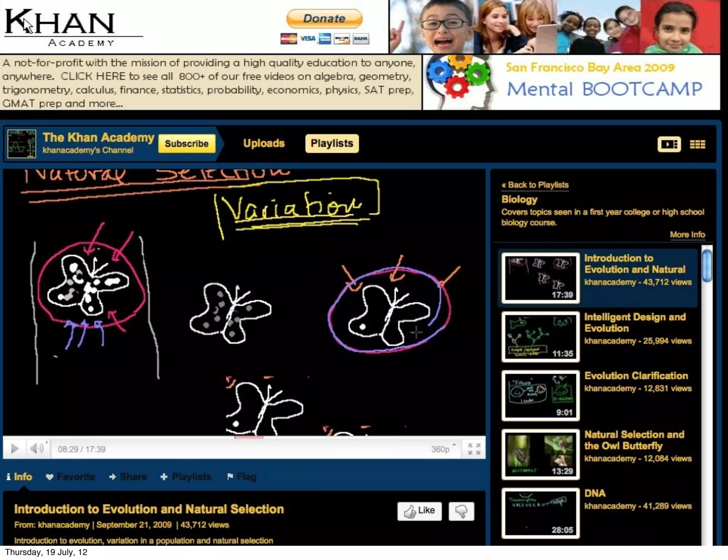
Task: Switch to the player view layout icon
Action: [x=669, y=144]
